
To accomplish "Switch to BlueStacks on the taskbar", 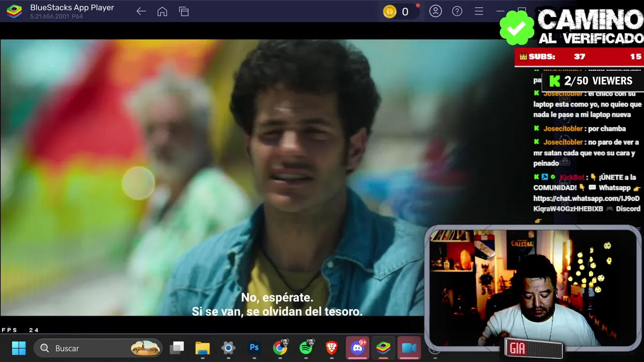I will point(383,348).
